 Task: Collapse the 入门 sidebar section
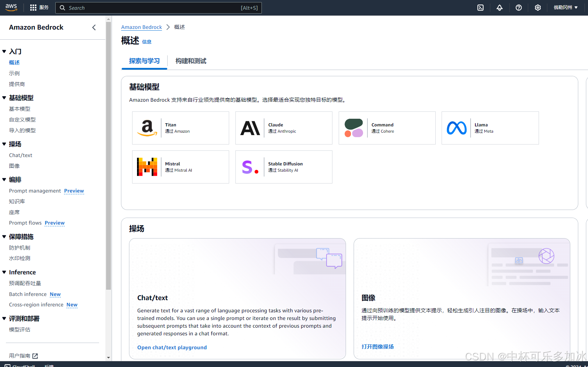4,52
